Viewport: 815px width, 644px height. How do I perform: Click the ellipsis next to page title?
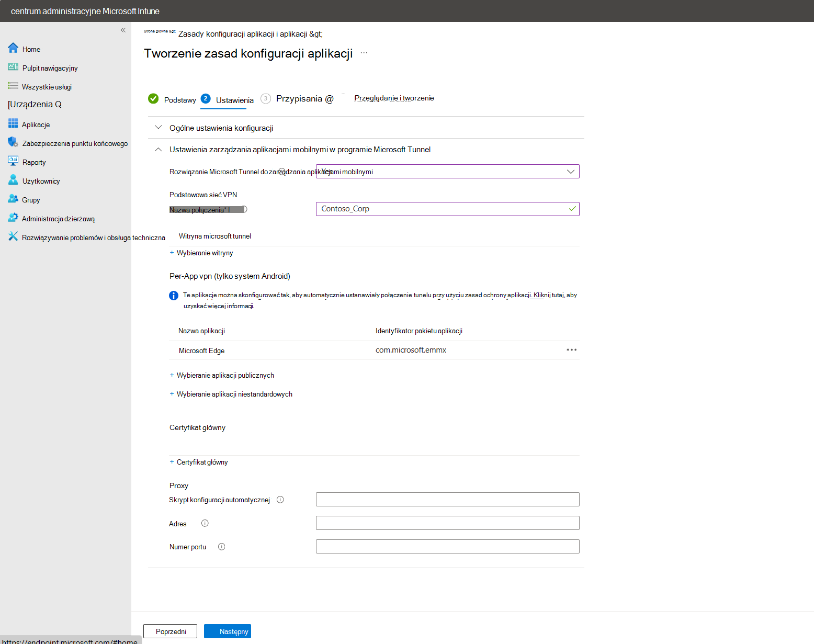[x=364, y=53]
